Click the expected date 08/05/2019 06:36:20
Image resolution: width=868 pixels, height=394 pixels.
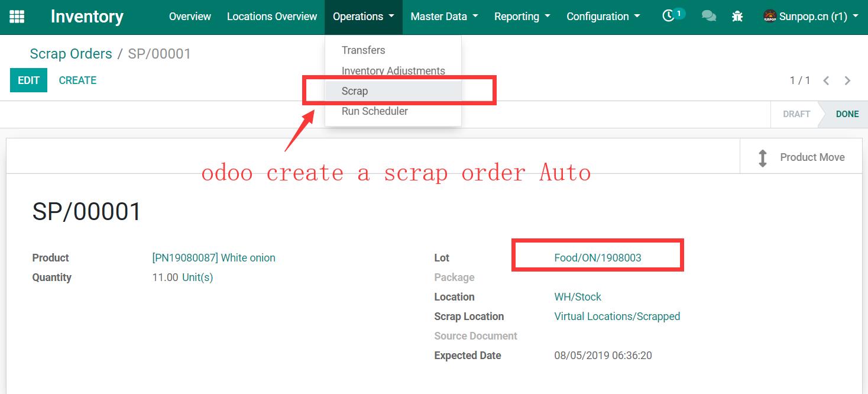click(603, 356)
